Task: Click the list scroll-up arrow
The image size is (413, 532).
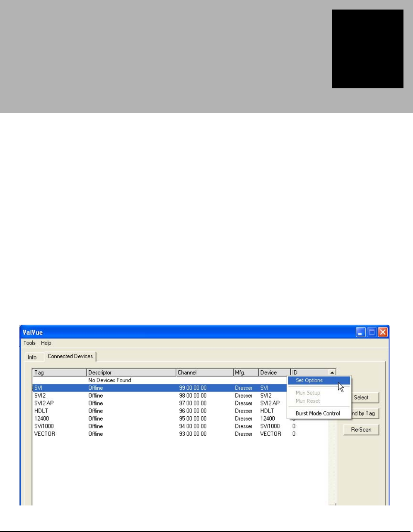Action: (332, 372)
